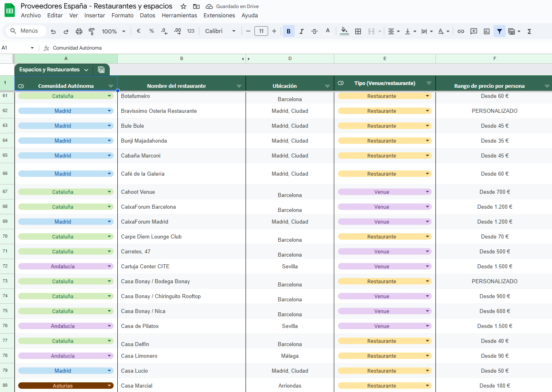Open the functions sigma icon

coord(529,31)
